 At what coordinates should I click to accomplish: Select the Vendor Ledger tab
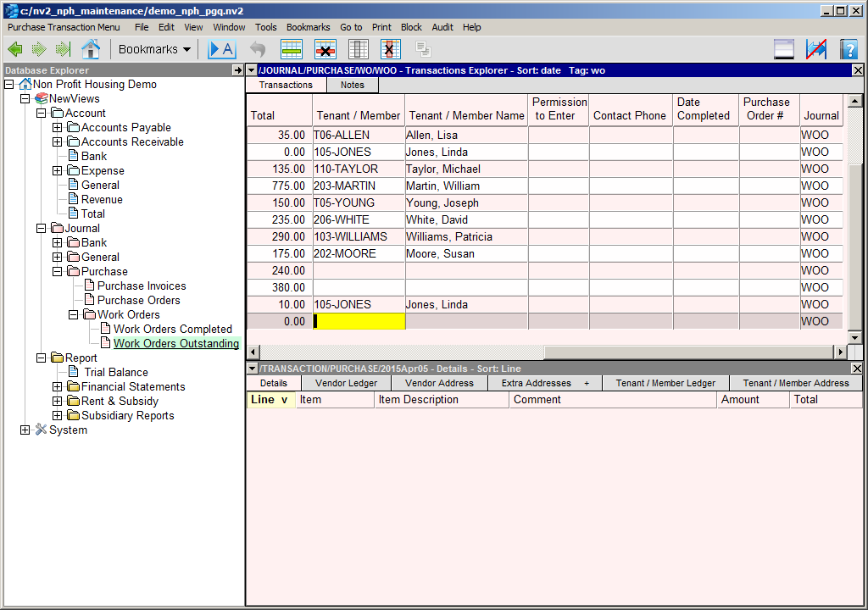345,383
